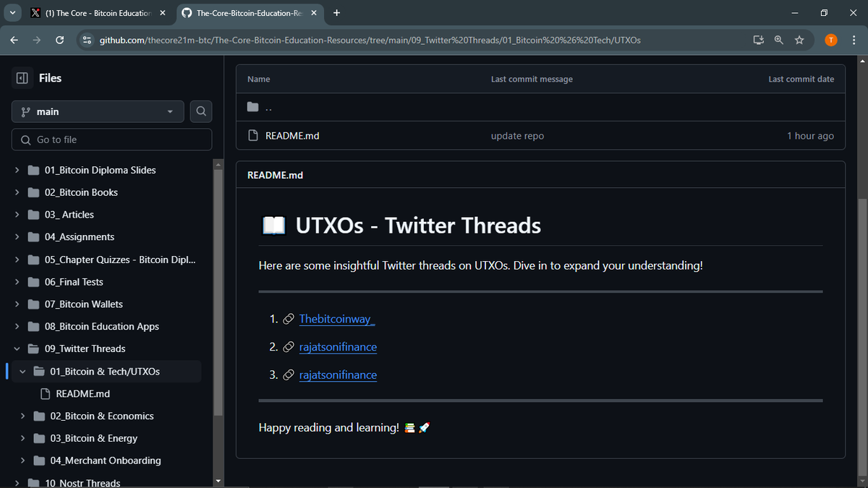This screenshot has width=868, height=488.
Task: Click the '1 hour ago' commit date
Action: tap(810, 136)
